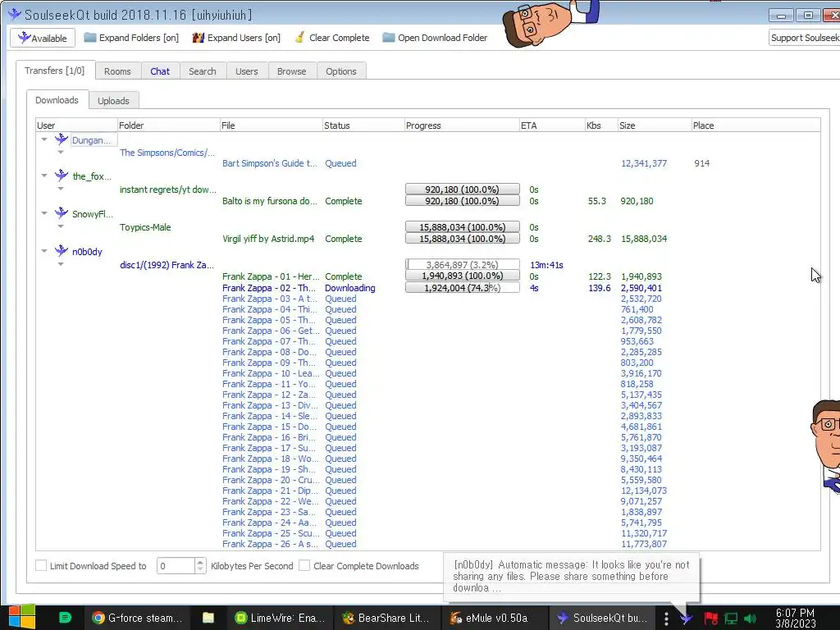Open the Search tab
840x630 pixels.
point(203,71)
